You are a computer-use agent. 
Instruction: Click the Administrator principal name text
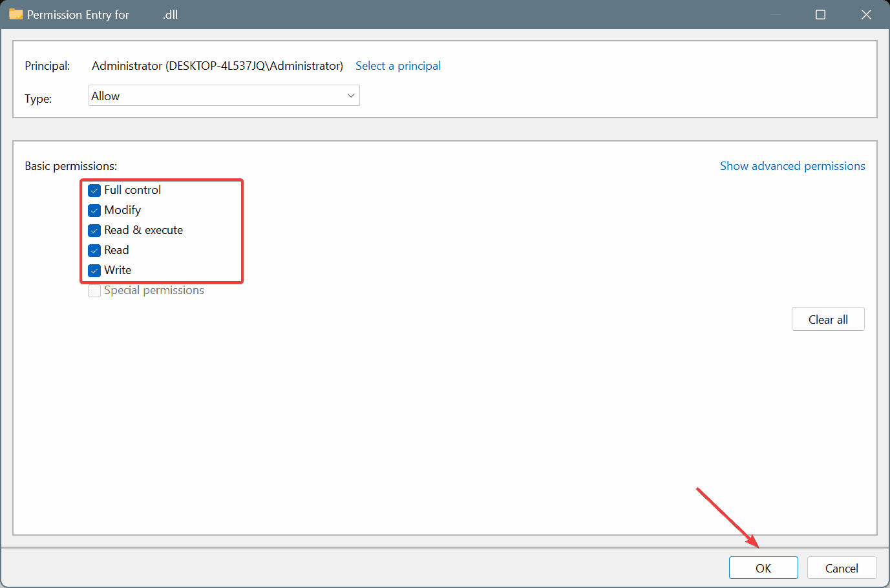click(217, 66)
